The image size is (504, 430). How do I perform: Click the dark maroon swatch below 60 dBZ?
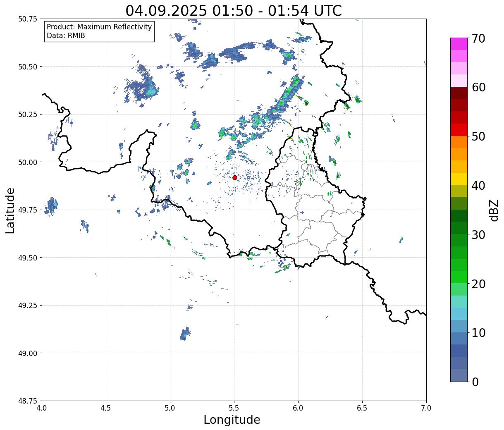coord(459,93)
